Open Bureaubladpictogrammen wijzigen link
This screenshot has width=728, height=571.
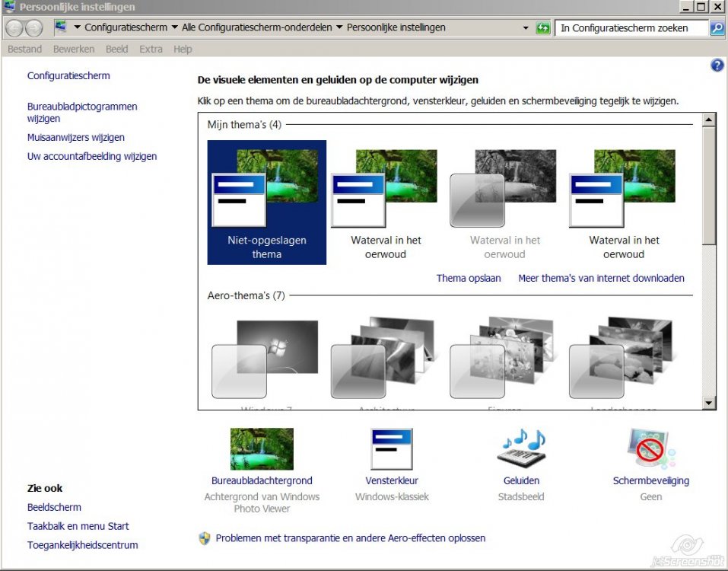point(82,113)
